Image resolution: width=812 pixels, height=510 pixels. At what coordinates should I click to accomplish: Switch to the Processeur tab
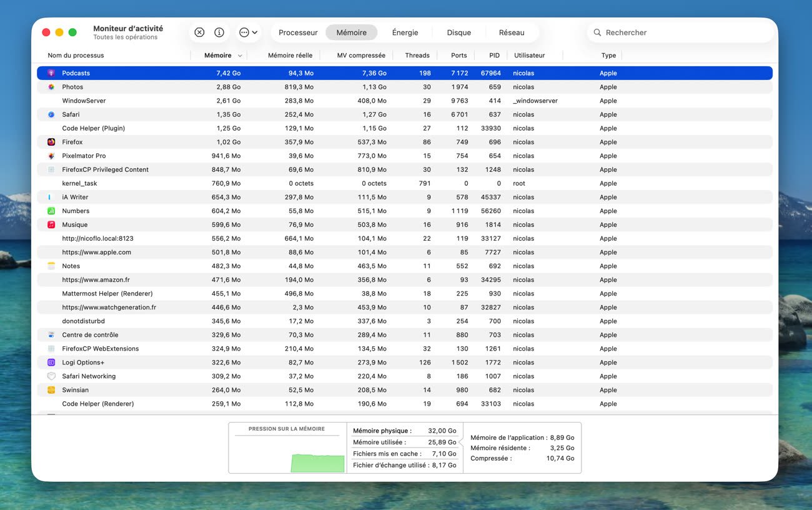[x=298, y=32]
